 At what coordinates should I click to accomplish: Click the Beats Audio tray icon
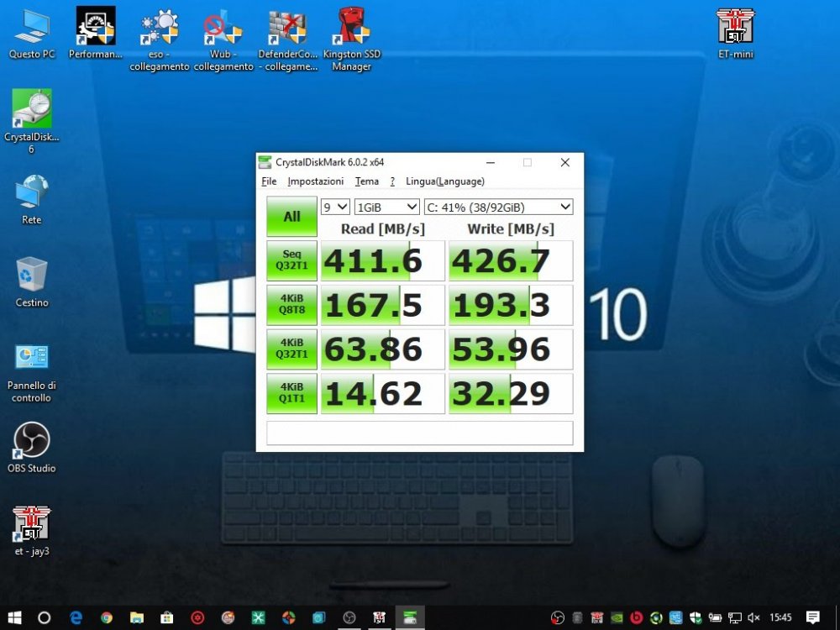[637, 617]
